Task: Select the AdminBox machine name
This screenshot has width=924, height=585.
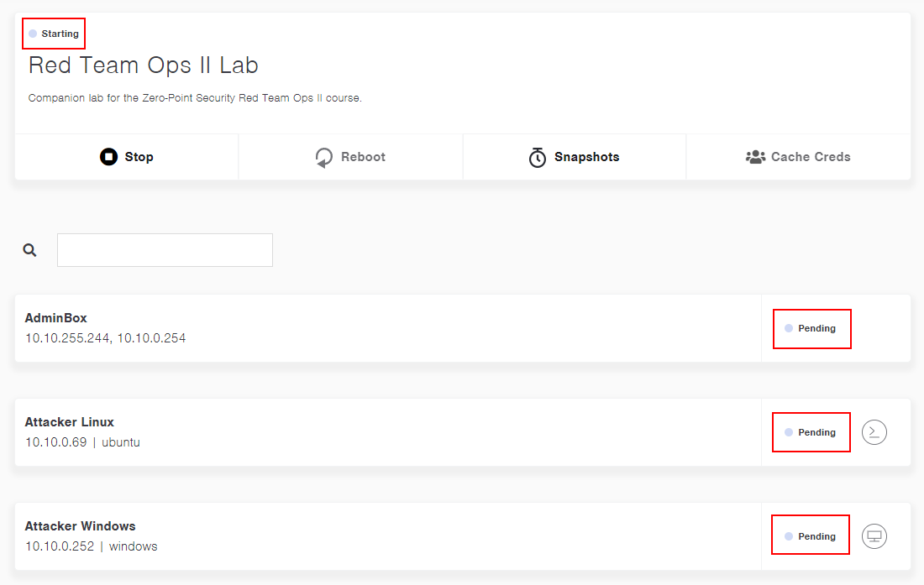Action: (x=56, y=318)
